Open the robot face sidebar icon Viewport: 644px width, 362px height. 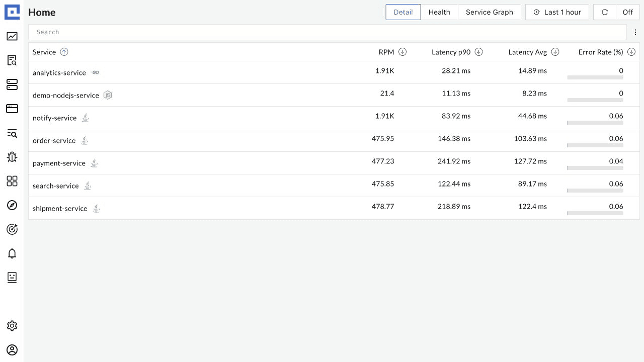pos(12,278)
